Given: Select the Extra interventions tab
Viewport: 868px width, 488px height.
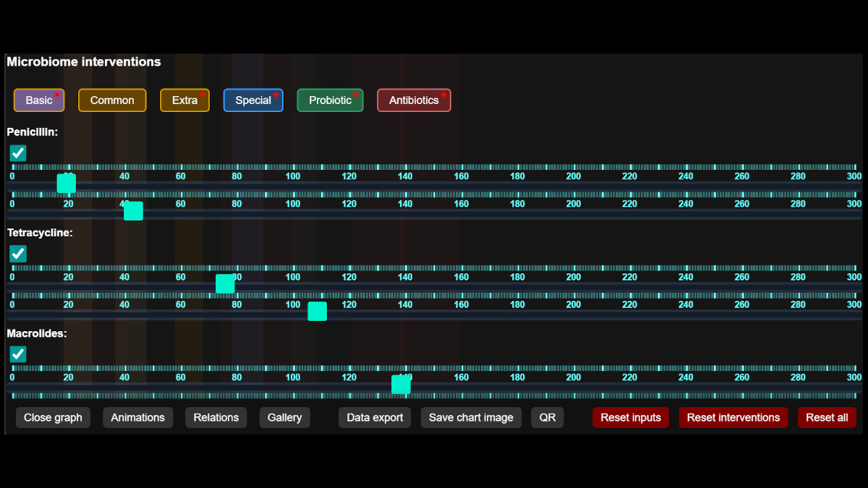Looking at the screenshot, I should (x=184, y=100).
